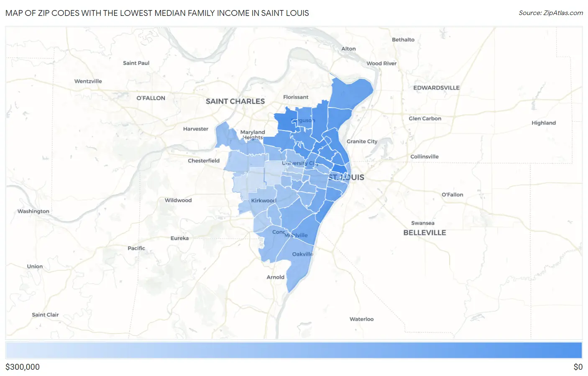This screenshot has height=376, width=588.
Task: Click the Saint Paul town label
Action: point(136,63)
